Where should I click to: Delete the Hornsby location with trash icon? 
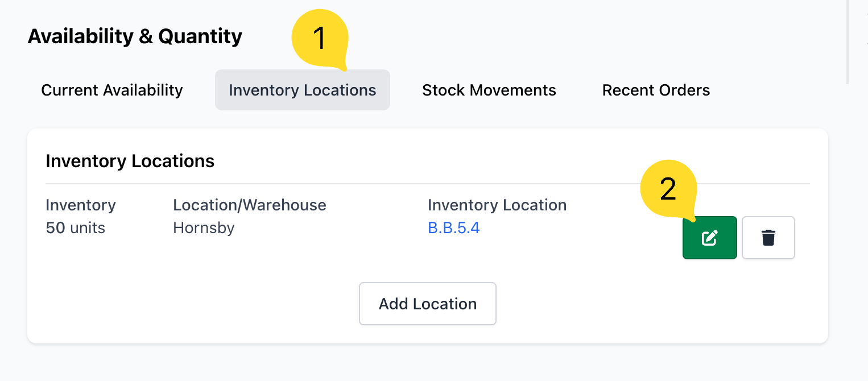coord(768,238)
